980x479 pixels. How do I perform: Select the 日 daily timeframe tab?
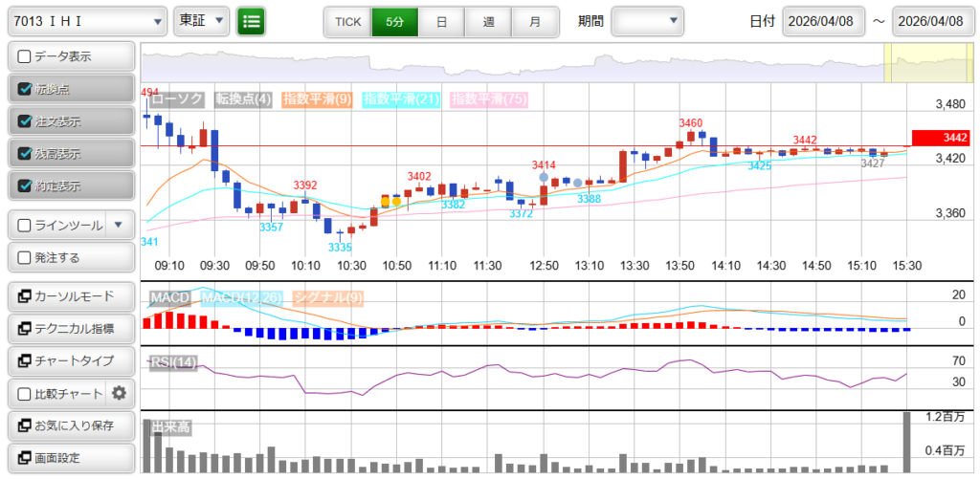point(440,21)
